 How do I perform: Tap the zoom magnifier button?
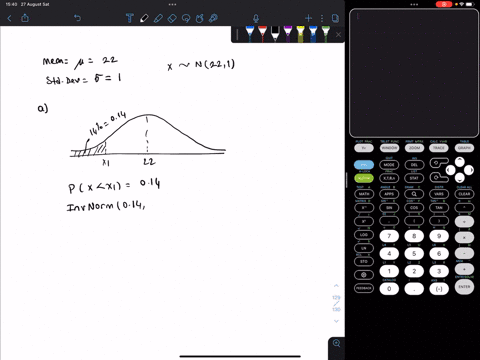pyautogui.click(x=337, y=344)
